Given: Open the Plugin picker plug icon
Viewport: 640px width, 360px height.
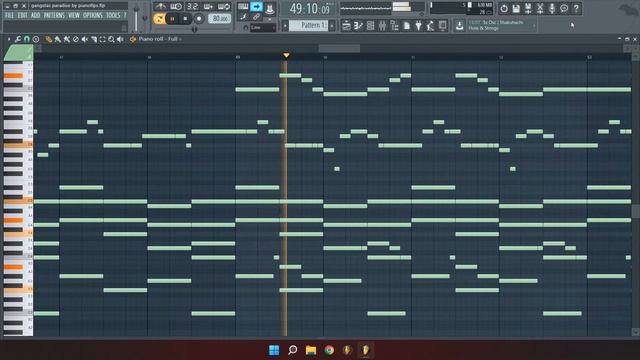Looking at the screenshot, I should pos(418,26).
